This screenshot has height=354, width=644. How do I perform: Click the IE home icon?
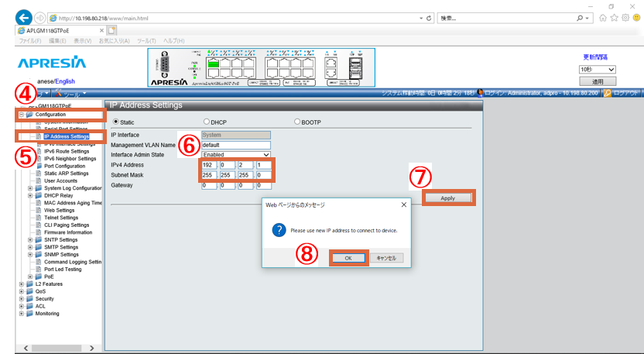click(604, 17)
